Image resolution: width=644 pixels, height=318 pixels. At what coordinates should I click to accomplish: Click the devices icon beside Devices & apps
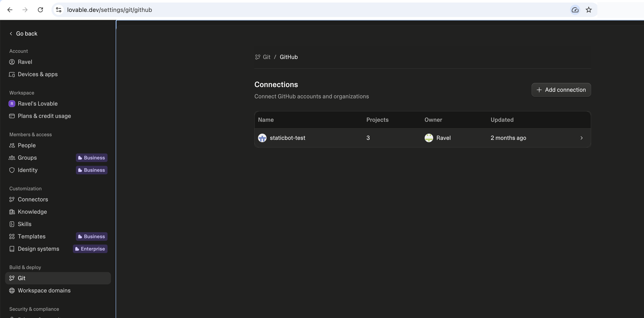[12, 74]
